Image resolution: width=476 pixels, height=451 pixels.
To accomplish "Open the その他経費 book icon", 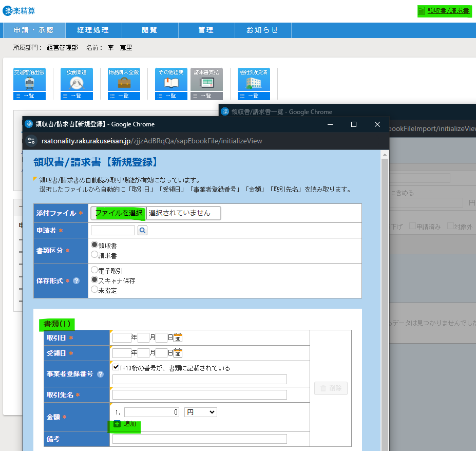I will click(x=171, y=80).
